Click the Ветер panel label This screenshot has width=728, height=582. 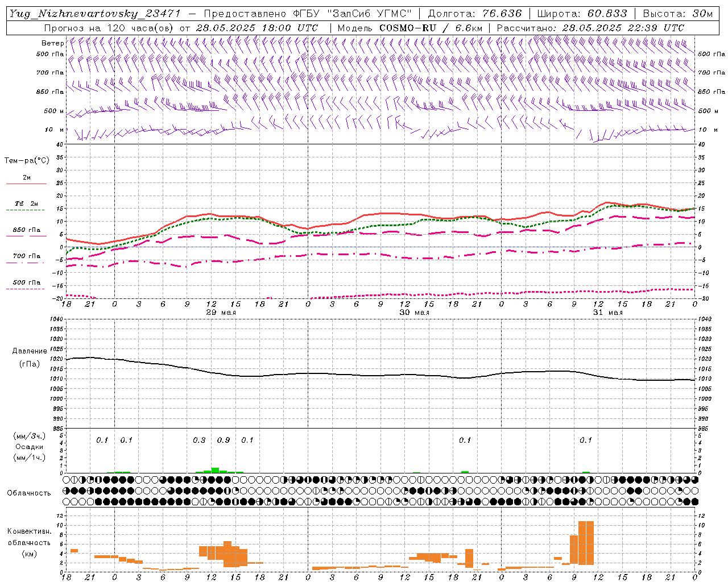click(53, 43)
